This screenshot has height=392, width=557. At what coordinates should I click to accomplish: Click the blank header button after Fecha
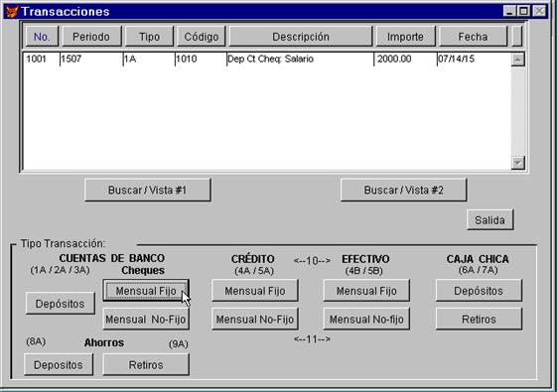[517, 37]
